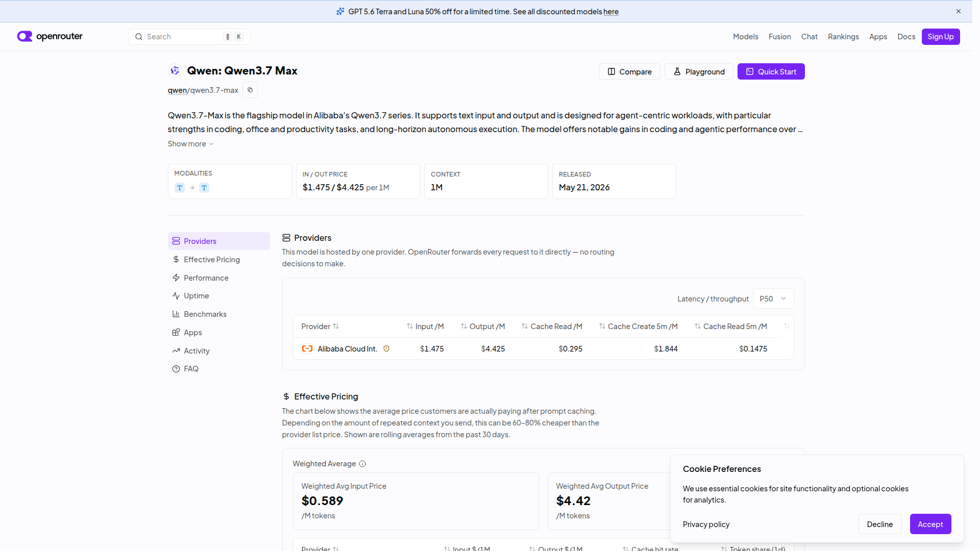
Task: Click the Weighted Average info icon
Action: click(x=362, y=464)
